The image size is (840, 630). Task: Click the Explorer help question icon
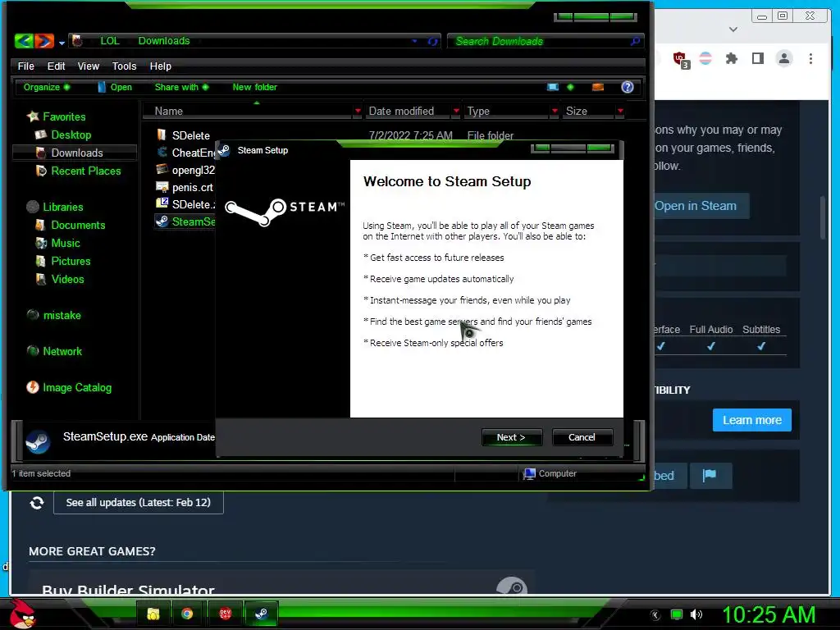628,87
